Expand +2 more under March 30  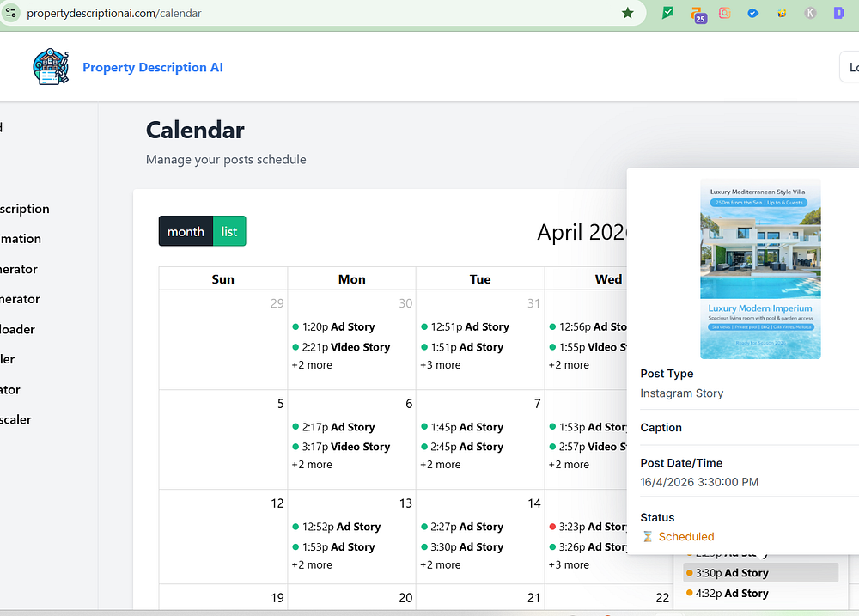pyautogui.click(x=312, y=365)
